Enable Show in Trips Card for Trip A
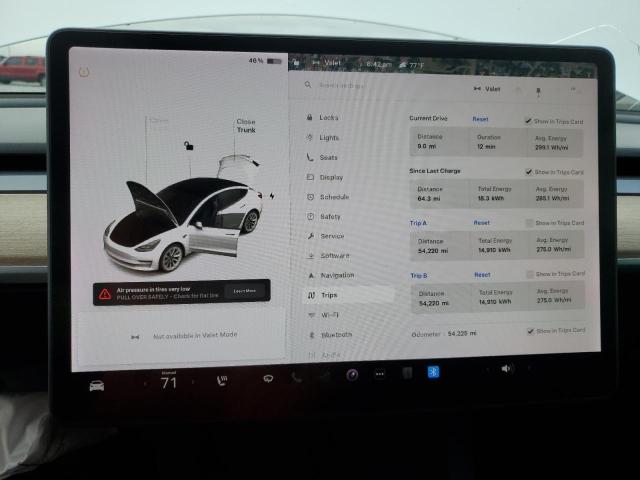The height and width of the screenshot is (480, 640). click(529, 223)
